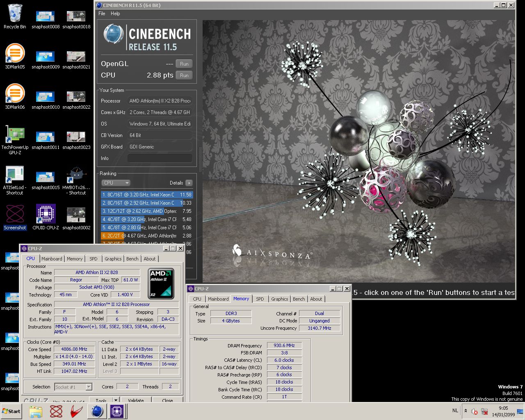Select the snaphsot0022 file icon
This screenshot has width=525, height=420.
[76, 100]
